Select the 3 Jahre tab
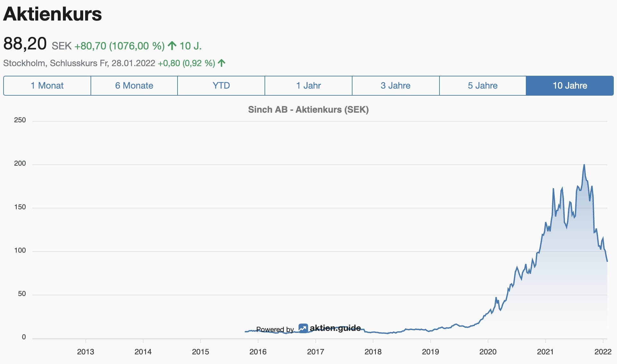This screenshot has height=364, width=617. (x=395, y=86)
